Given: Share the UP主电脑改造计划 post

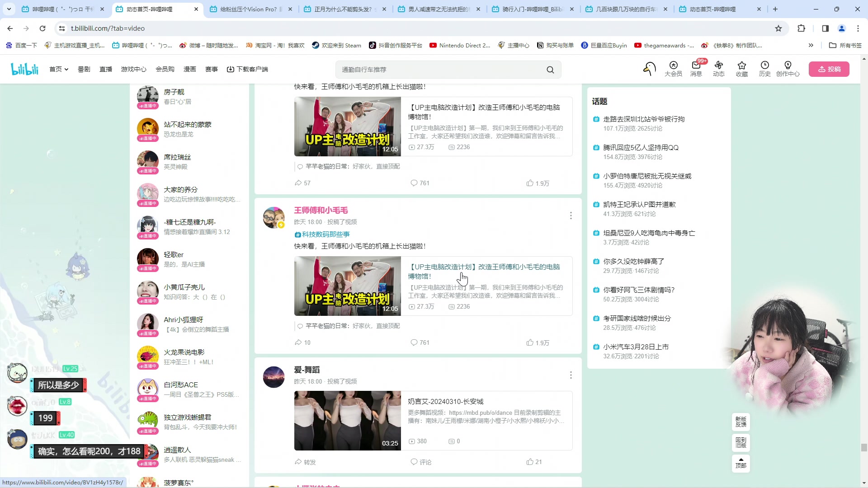Looking at the screenshot, I should click(x=302, y=183).
